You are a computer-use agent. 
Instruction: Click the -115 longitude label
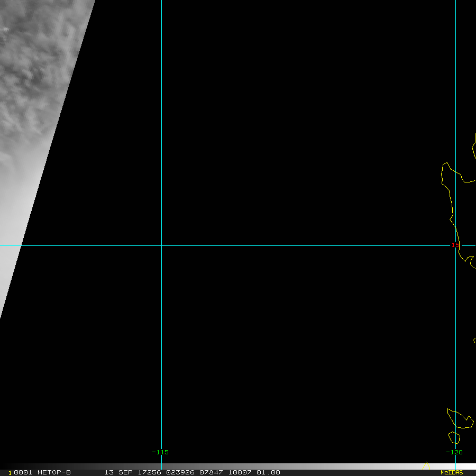point(160,452)
